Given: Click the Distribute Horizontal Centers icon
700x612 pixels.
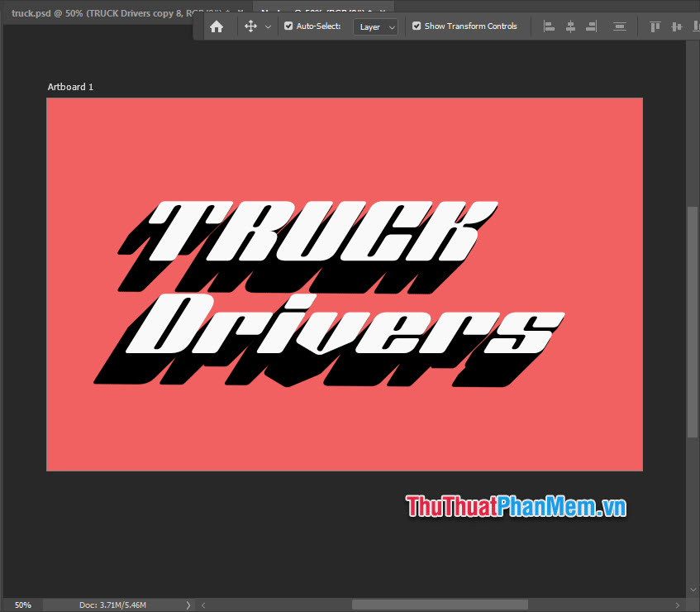Looking at the screenshot, I should 619,26.
